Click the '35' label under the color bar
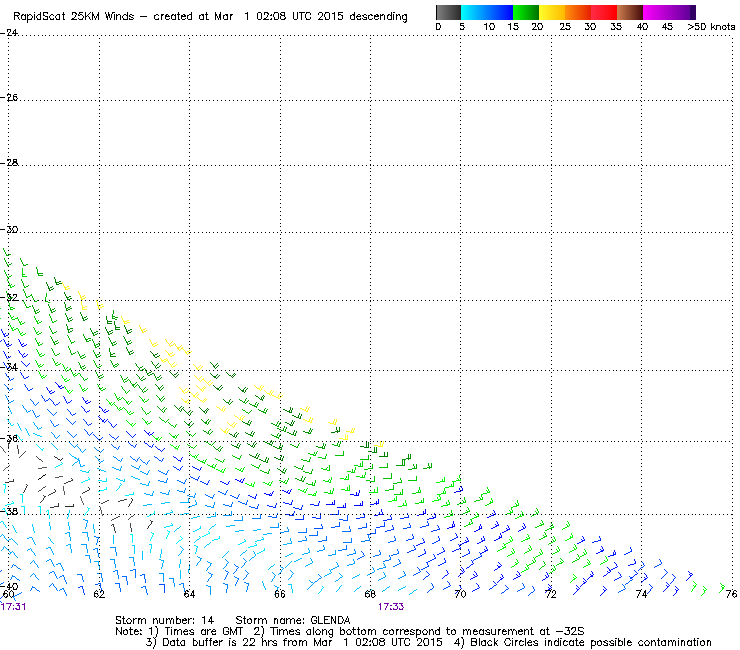 point(616,27)
